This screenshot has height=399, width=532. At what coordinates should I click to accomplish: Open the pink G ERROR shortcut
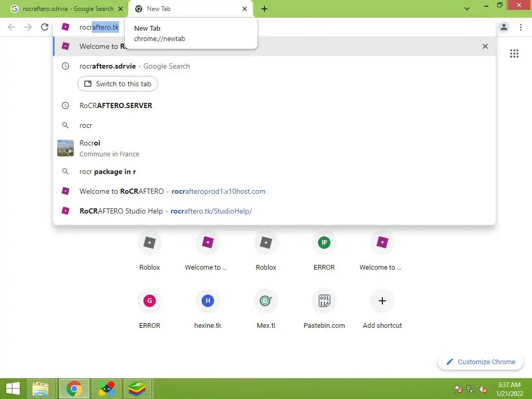pyautogui.click(x=150, y=309)
